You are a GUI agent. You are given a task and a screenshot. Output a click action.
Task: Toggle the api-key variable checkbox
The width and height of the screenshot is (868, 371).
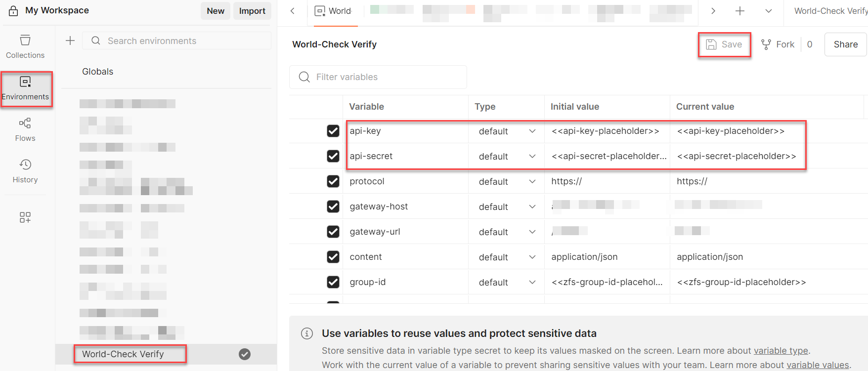coord(333,131)
